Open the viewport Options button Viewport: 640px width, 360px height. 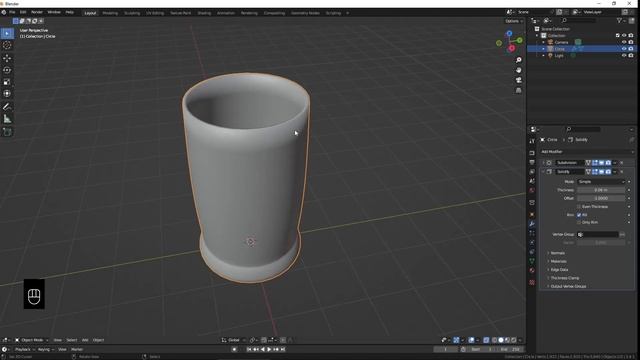point(513,21)
